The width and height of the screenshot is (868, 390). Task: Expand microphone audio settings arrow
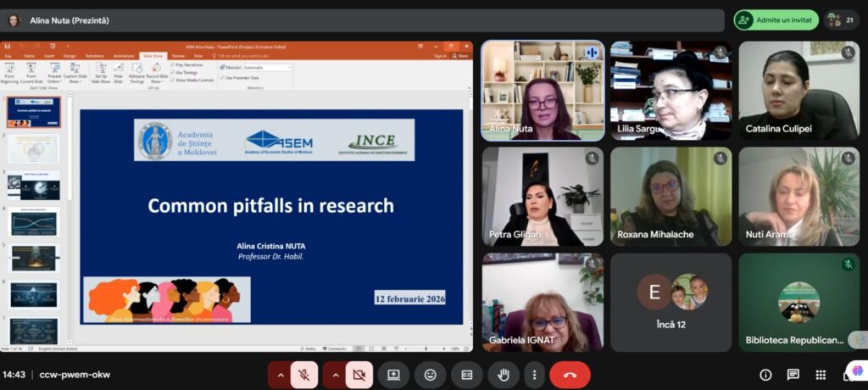click(281, 375)
